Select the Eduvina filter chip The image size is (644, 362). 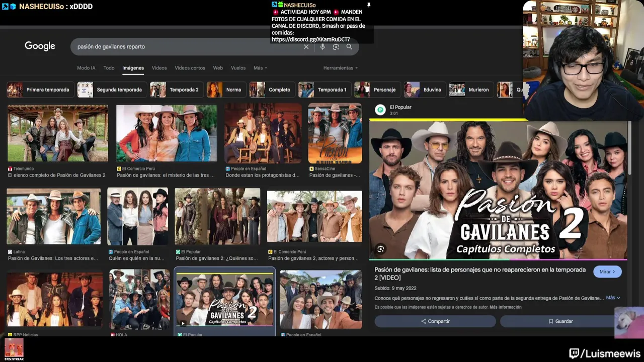click(425, 89)
